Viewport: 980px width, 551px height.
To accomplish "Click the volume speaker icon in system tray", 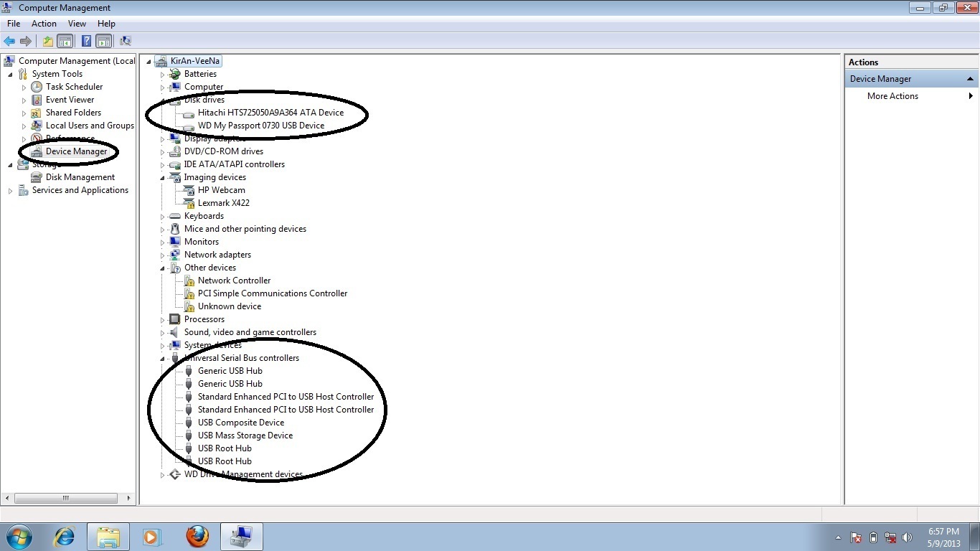I will click(908, 537).
